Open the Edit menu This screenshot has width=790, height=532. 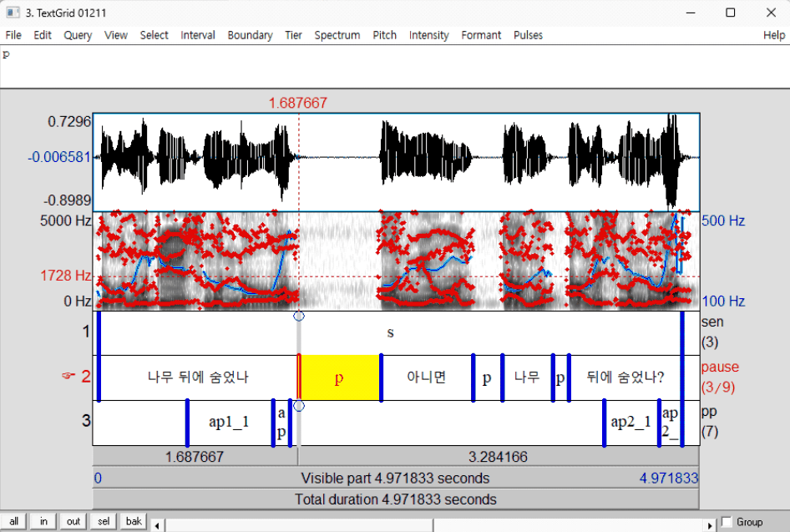point(43,35)
